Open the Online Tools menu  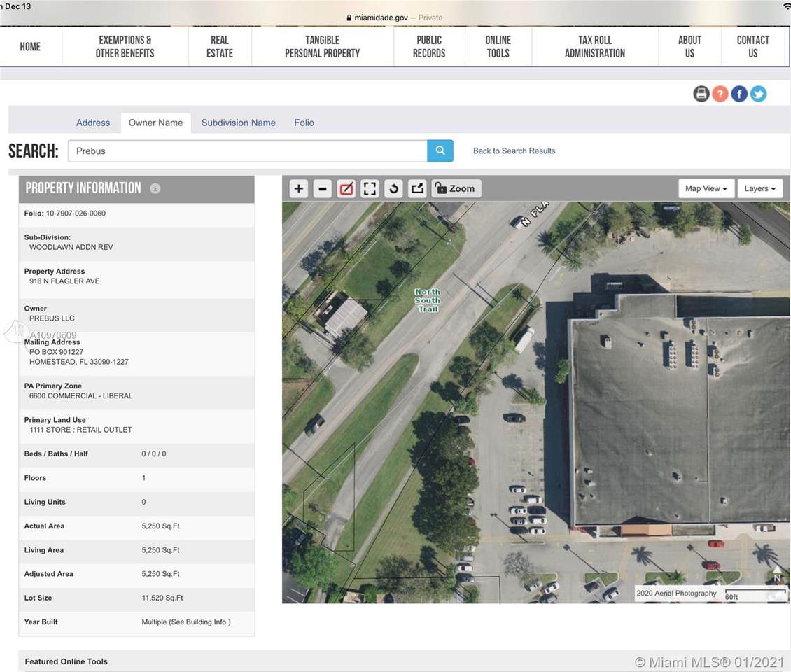[498, 47]
